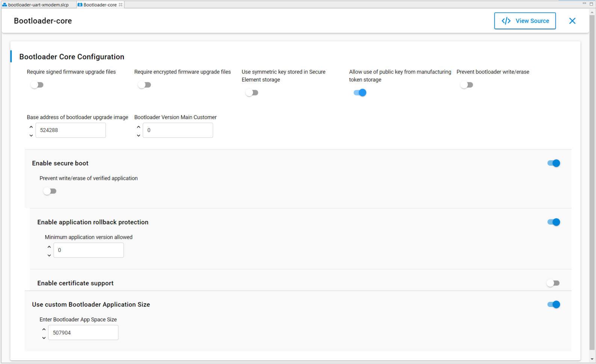The width and height of the screenshot is (596, 364).
Task: Click the View Source button
Action: [525, 21]
